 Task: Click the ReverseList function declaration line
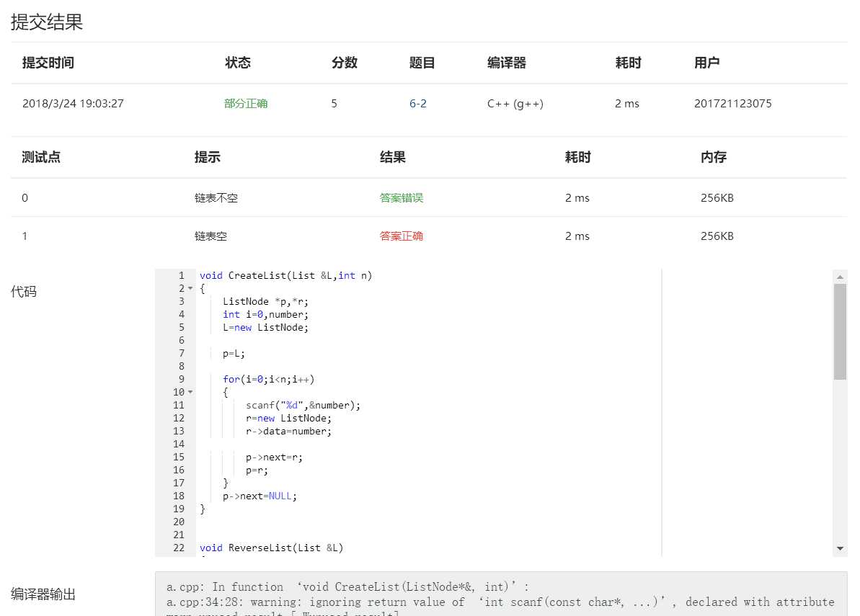(272, 548)
